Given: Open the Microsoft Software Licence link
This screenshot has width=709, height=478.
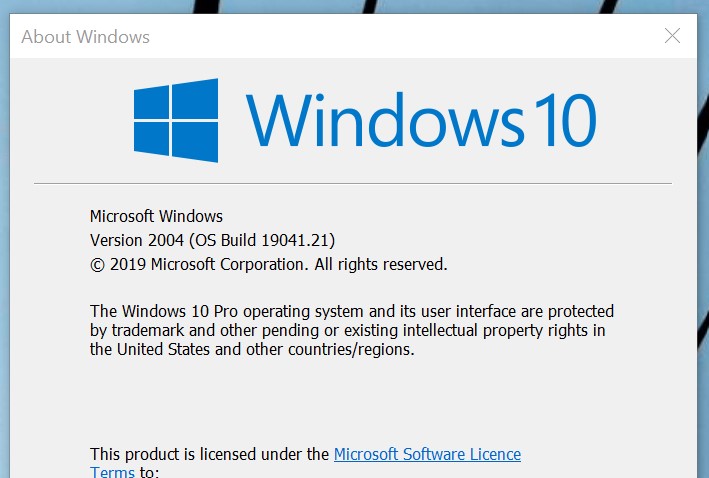Looking at the screenshot, I should coord(427,454).
